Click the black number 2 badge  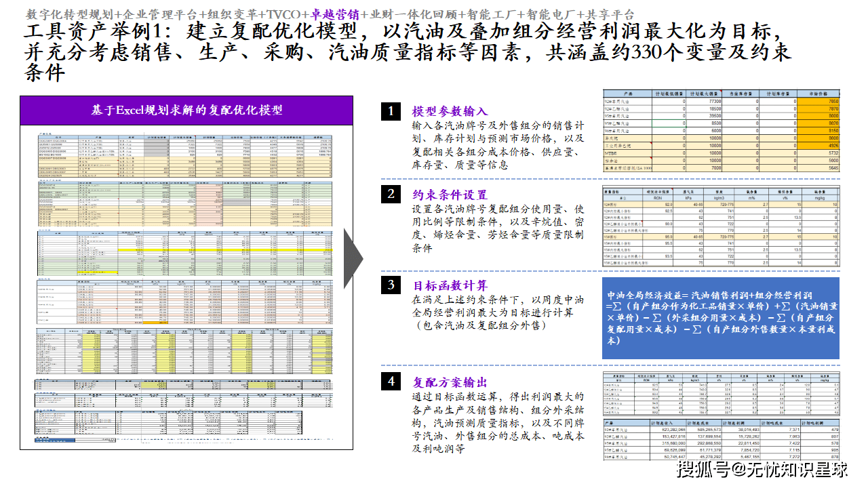(391, 195)
